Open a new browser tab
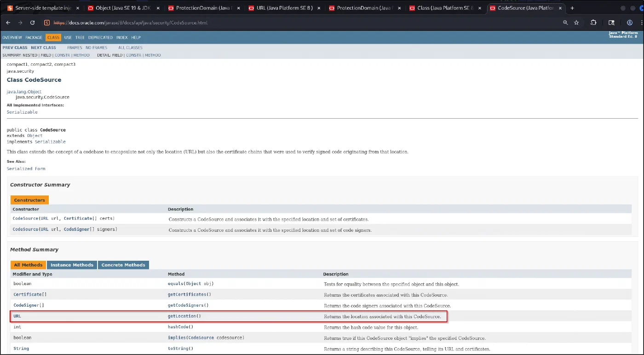This screenshot has height=355, width=644. point(572,8)
